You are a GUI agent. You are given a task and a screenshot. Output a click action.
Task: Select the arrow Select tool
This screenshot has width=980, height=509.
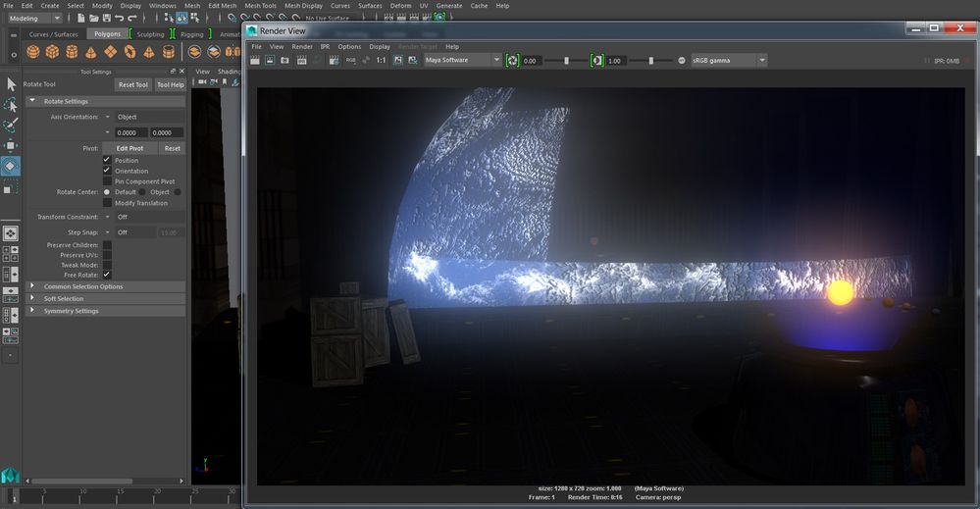[x=11, y=83]
